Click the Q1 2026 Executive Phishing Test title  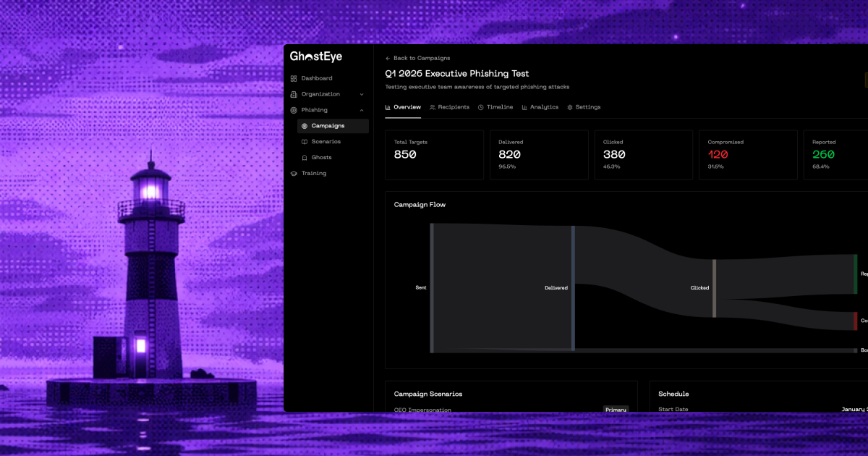pyautogui.click(x=457, y=74)
